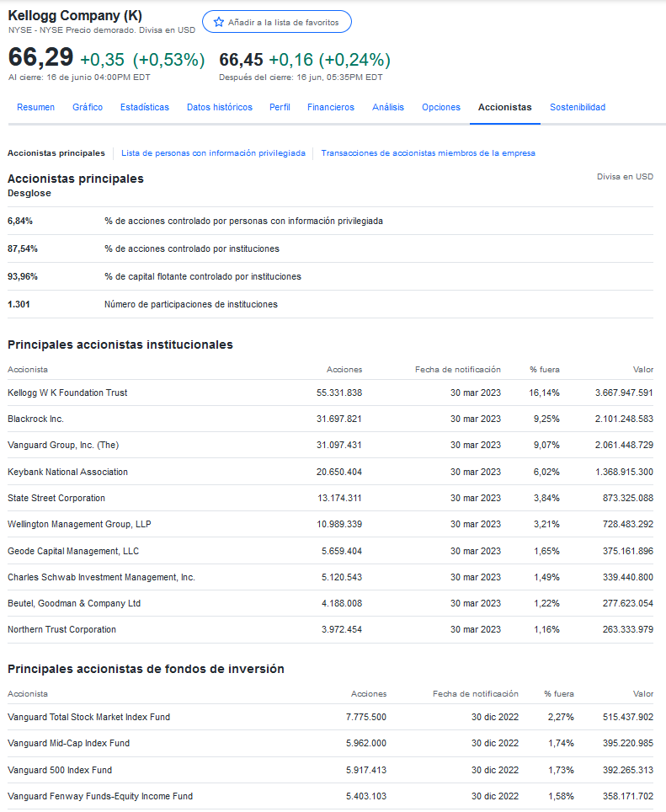The width and height of the screenshot is (666, 812).
Task: Click 'Blackrock Inc.' shareholder name
Action: [x=35, y=419]
